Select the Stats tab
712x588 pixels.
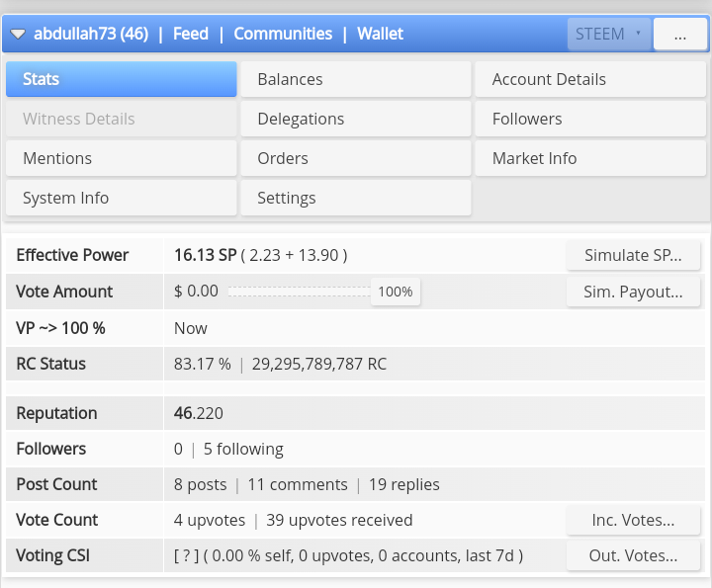(122, 79)
